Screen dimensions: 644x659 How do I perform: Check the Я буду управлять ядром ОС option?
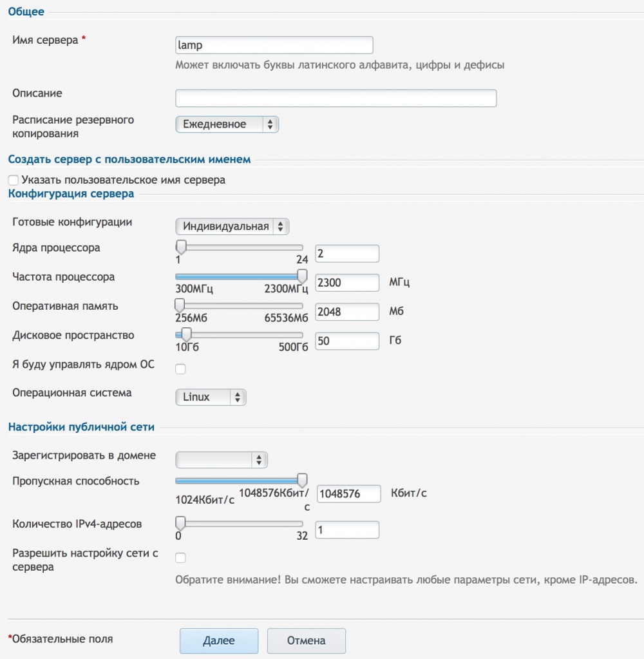click(180, 368)
